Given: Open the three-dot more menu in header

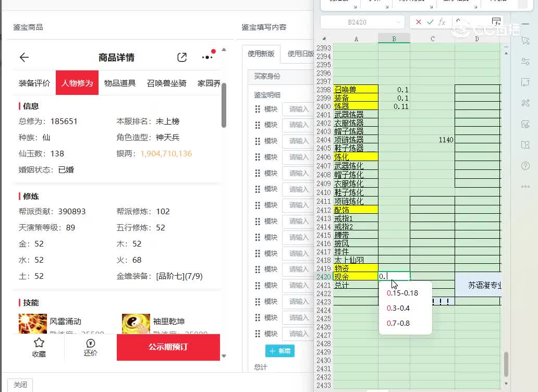Looking at the screenshot, I should click(x=207, y=57).
